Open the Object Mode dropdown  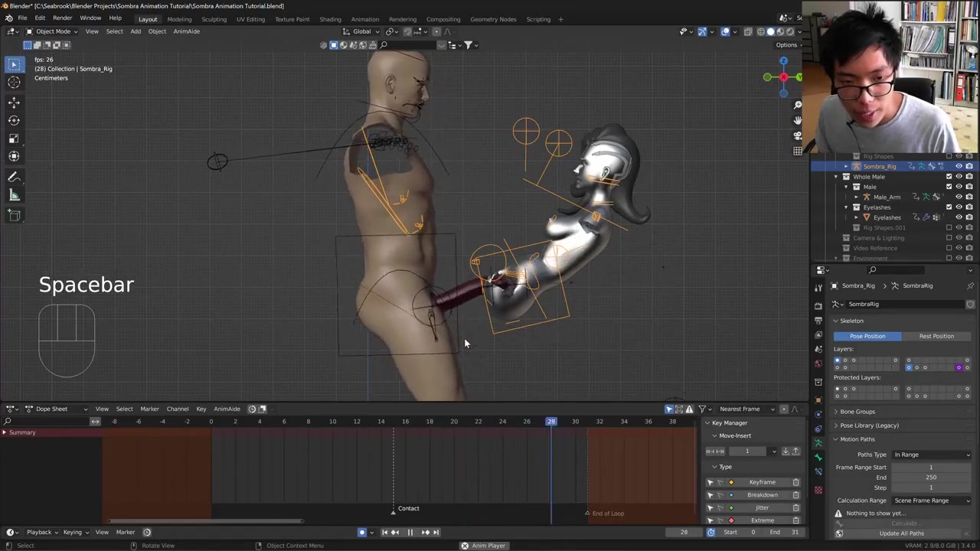52,31
